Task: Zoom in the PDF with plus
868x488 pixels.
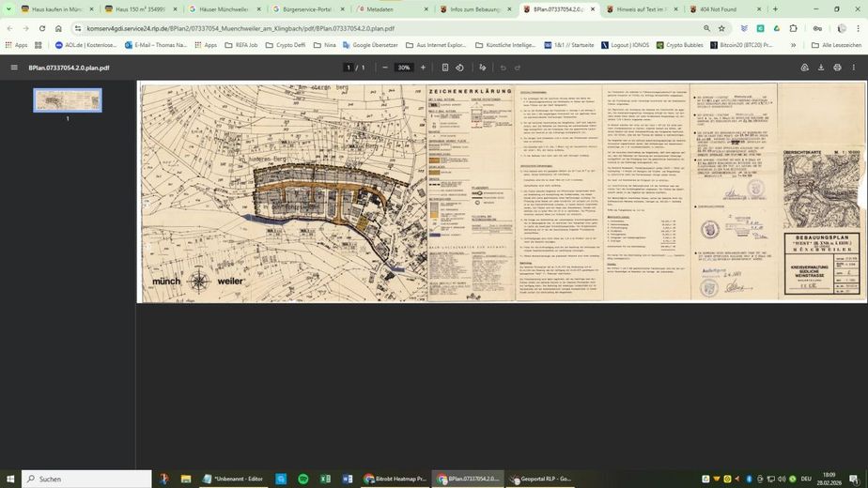Action: pyautogui.click(x=423, y=68)
